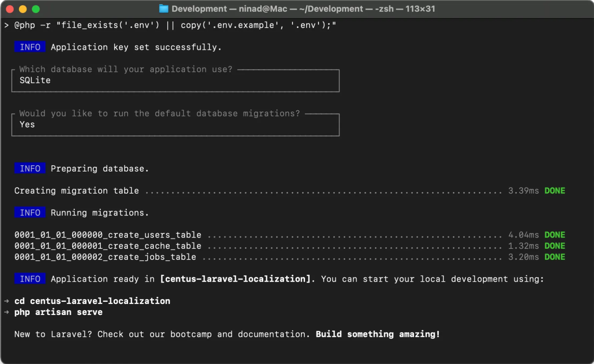Viewport: 594px width, 364px height.
Task: Select the SQLite database answer box
Action: click(35, 80)
